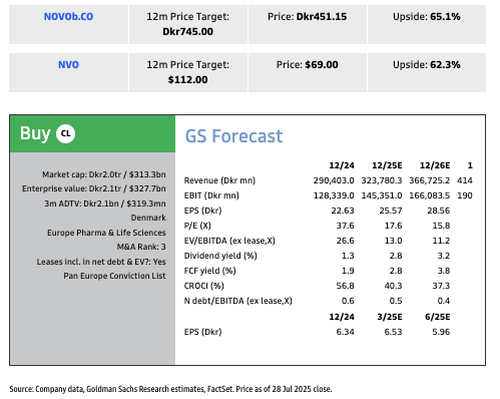The height and width of the screenshot is (399, 500).
Task: Select P/E value 37.6
Action: pos(345,226)
